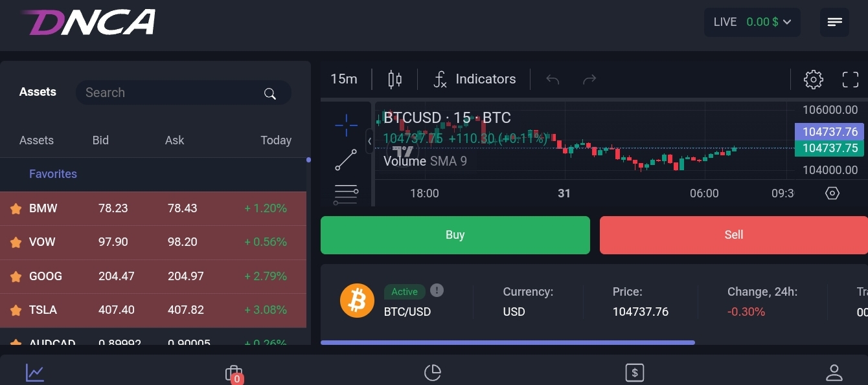Open the hamburger main menu
This screenshot has height=385, width=868.
click(x=834, y=22)
